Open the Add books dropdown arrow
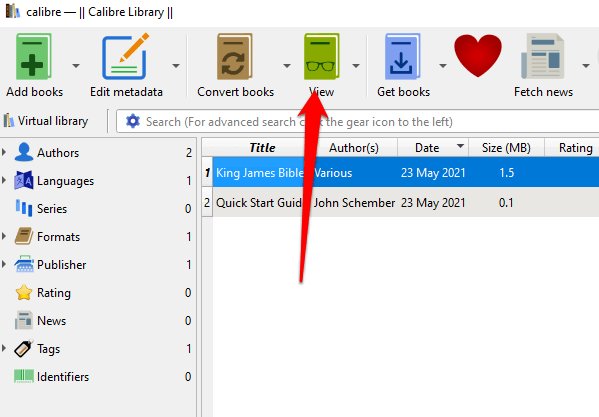599x417 pixels. tap(76, 66)
